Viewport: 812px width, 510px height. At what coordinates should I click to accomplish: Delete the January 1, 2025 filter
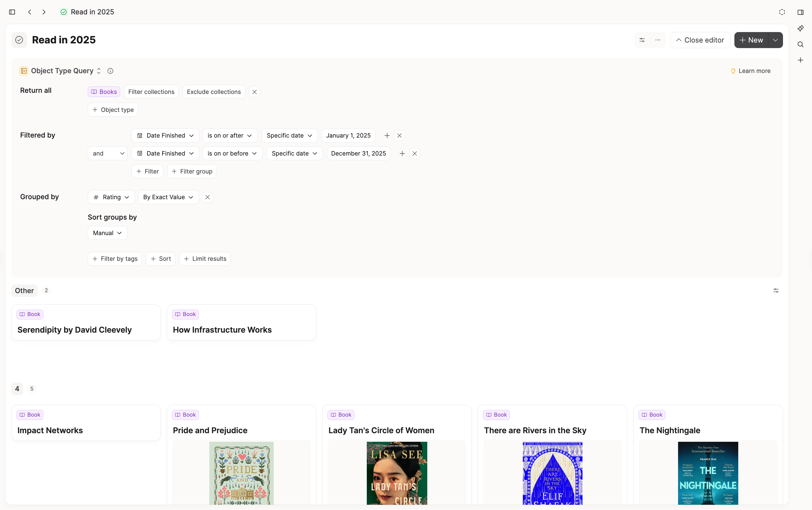(400, 135)
